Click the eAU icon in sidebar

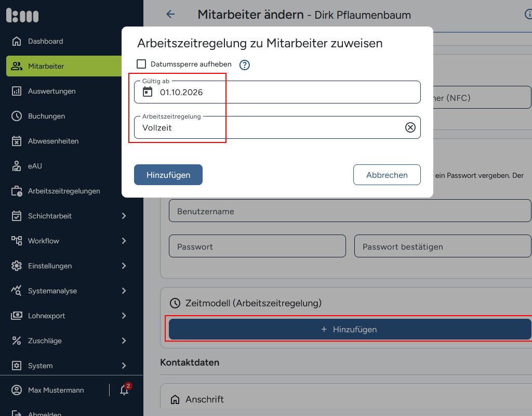pos(16,166)
